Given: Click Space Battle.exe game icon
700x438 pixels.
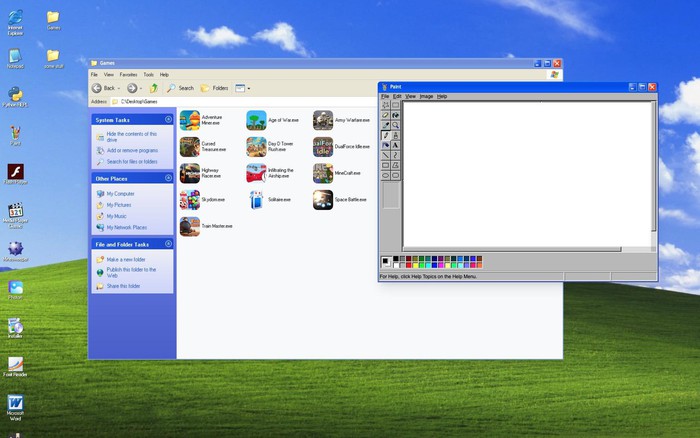Looking at the screenshot, I should point(323,200).
